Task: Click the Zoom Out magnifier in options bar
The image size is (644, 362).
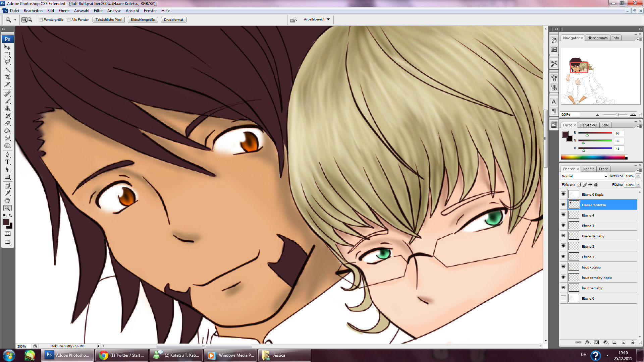Action: point(30,20)
